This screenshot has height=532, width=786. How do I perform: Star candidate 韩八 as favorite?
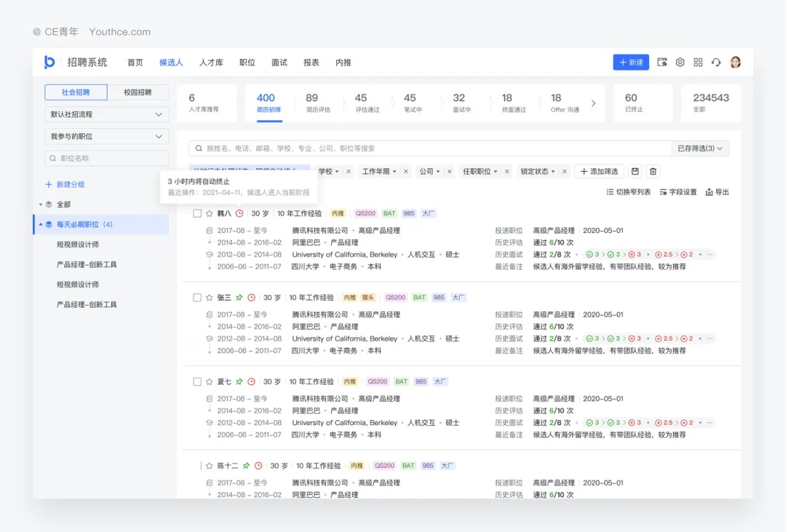pyautogui.click(x=210, y=214)
